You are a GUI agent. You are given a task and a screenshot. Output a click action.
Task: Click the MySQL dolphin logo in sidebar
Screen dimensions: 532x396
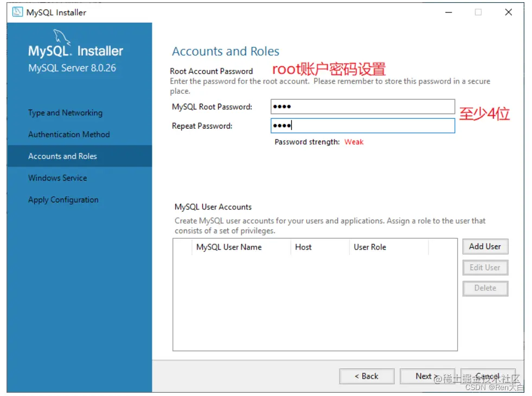tap(62, 37)
